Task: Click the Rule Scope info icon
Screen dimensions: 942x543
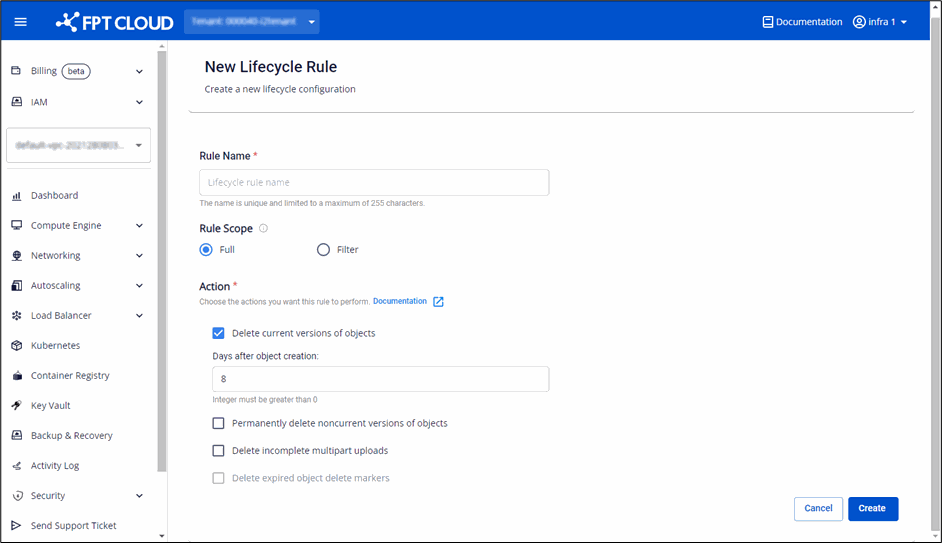Action: 263,228
